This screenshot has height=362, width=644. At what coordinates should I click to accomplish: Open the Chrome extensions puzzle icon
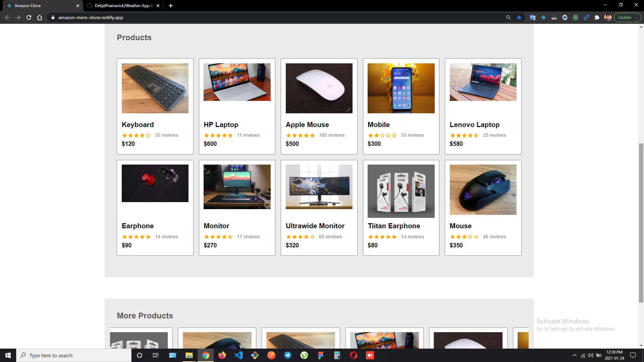coord(597,17)
